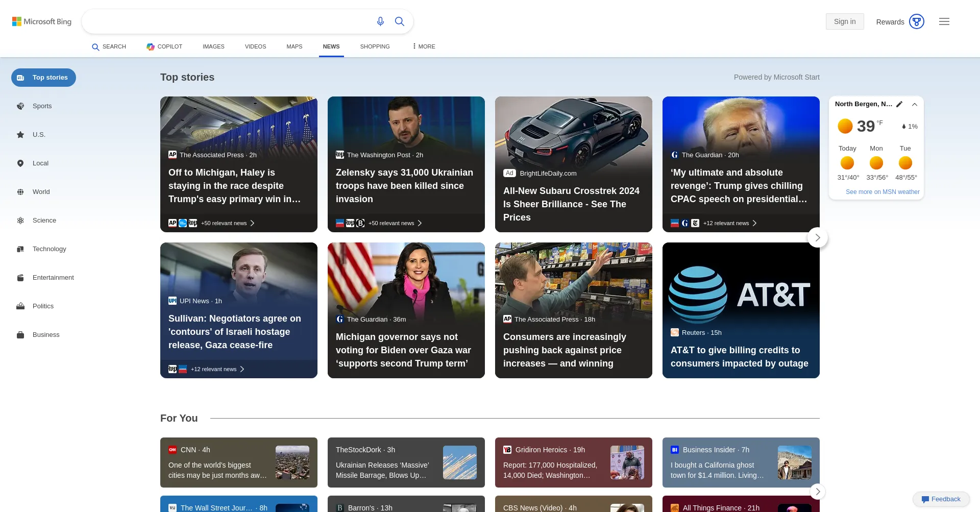The width and height of the screenshot is (980, 512).
Task: Switch to the VIDEOS tab
Action: [x=255, y=46]
